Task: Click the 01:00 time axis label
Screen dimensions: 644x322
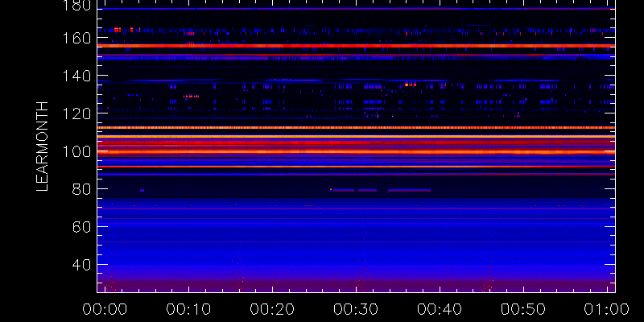Action: (607, 309)
